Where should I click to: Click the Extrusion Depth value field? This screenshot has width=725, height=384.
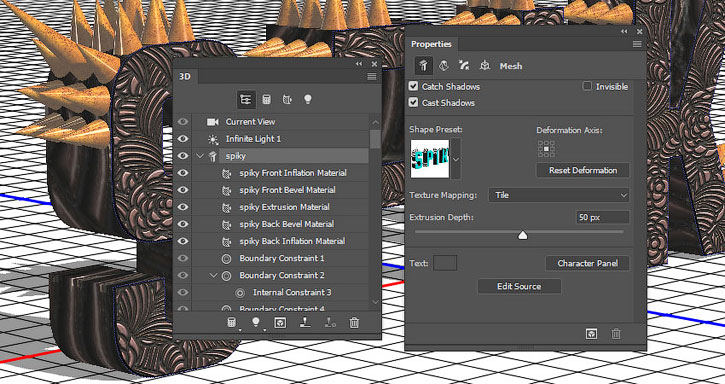(x=602, y=217)
